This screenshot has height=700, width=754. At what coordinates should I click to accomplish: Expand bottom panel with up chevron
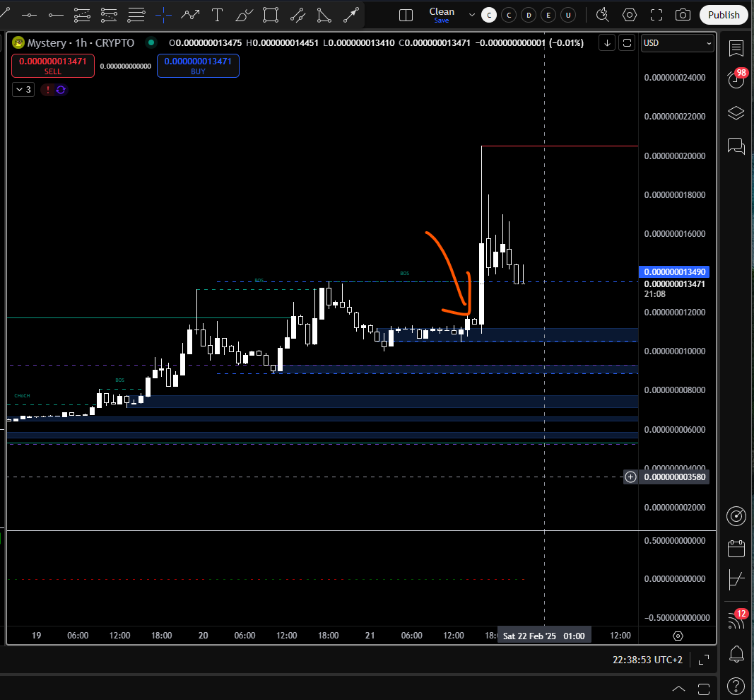(x=678, y=689)
